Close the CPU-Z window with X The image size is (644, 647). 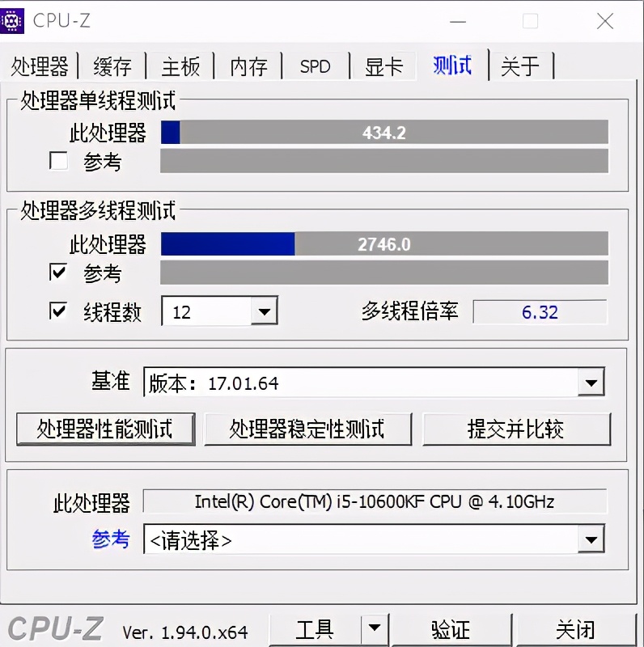point(605,21)
